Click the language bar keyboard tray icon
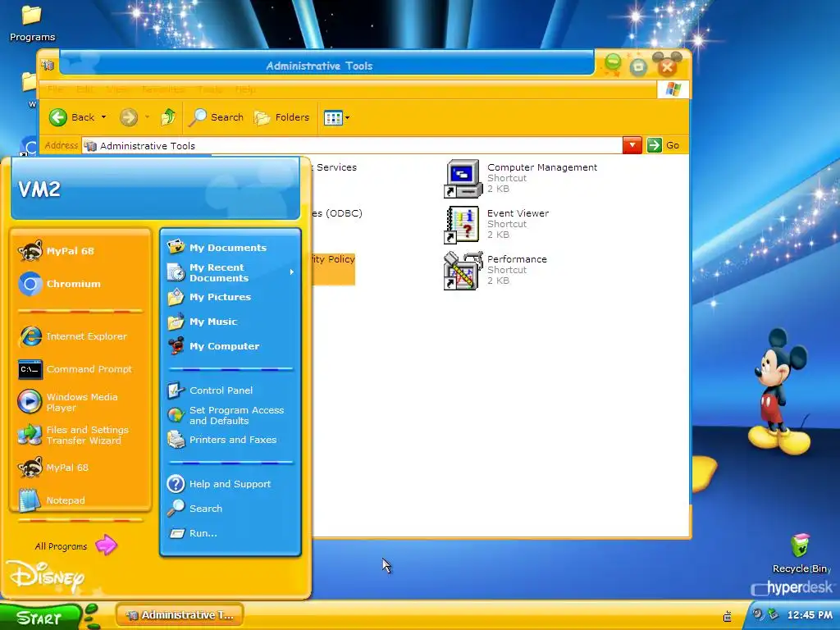 coord(728,616)
